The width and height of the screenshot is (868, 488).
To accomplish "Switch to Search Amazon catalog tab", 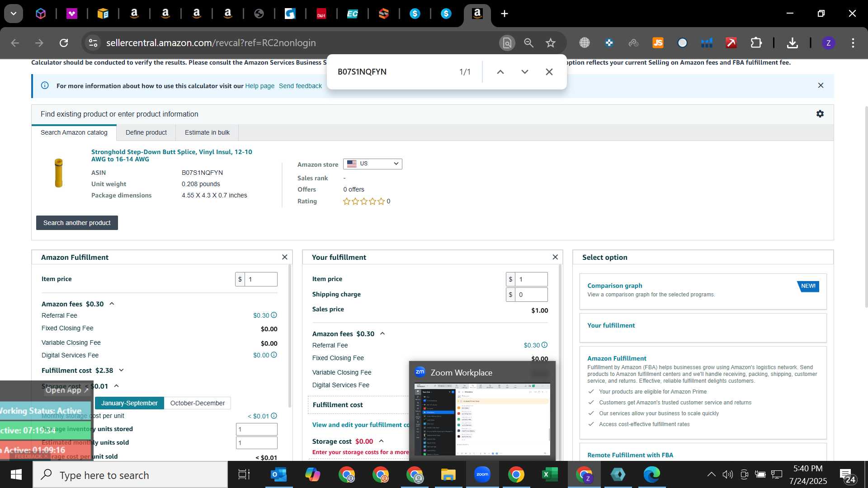I will (74, 132).
